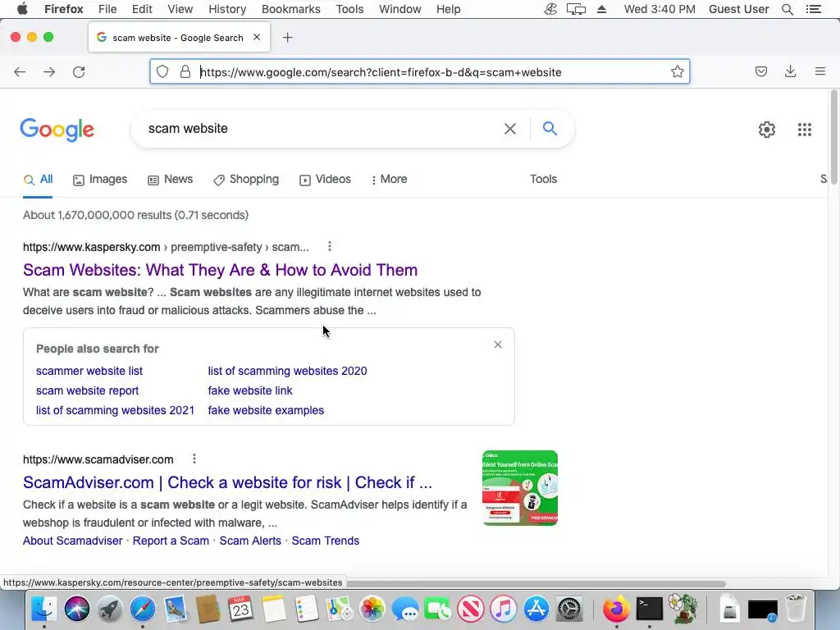This screenshot has height=630, width=840.
Task: Dismiss the 'People also search for' box
Action: point(498,345)
